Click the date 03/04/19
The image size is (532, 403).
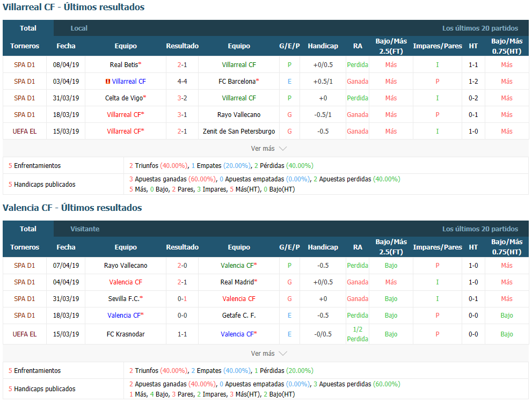click(x=66, y=82)
